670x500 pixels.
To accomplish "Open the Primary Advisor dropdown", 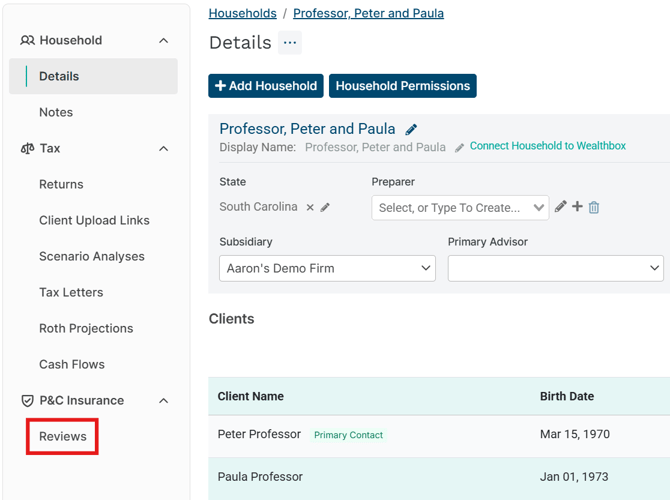I will 555,268.
